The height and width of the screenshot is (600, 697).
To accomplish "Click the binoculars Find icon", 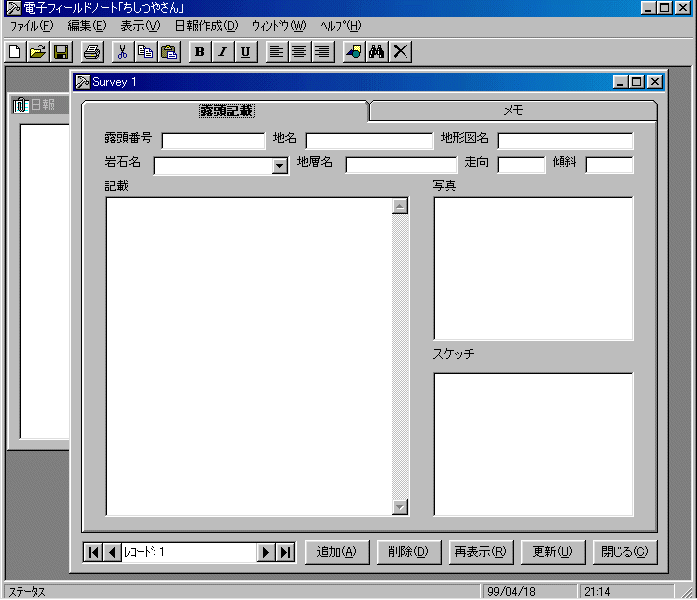I will [x=377, y=52].
